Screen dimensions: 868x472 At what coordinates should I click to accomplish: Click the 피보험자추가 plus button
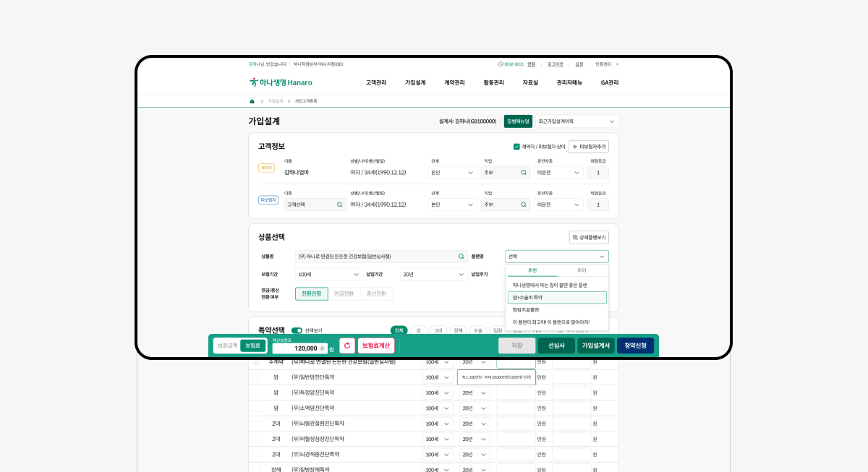589,147
